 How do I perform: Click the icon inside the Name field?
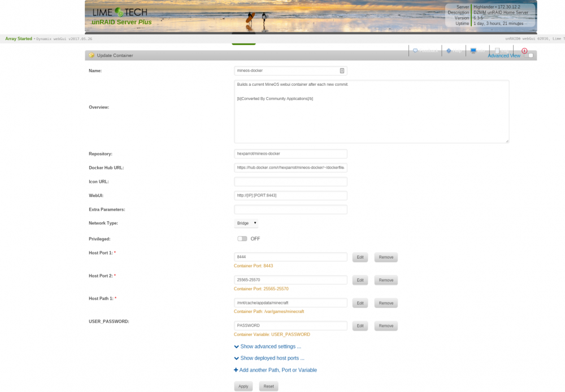point(342,71)
